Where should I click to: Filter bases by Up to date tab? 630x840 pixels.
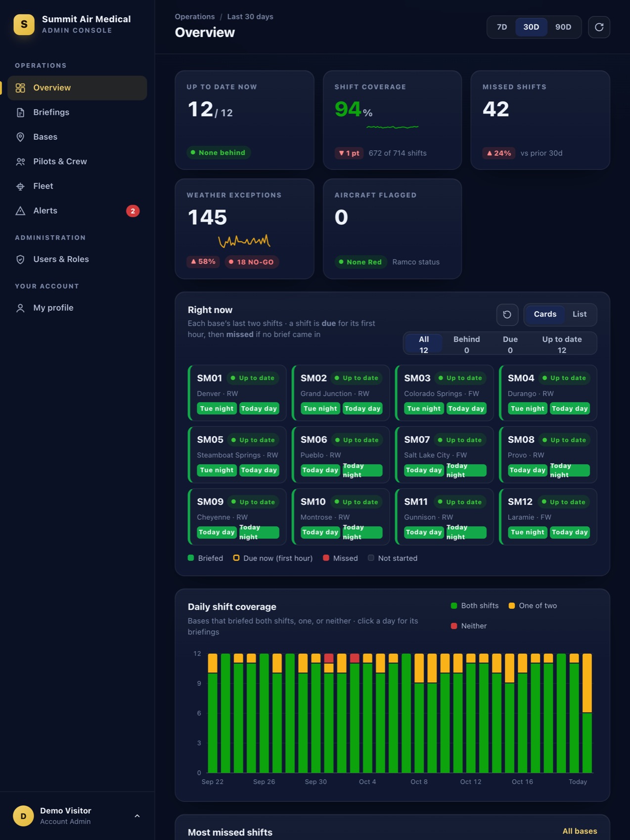[x=562, y=344]
